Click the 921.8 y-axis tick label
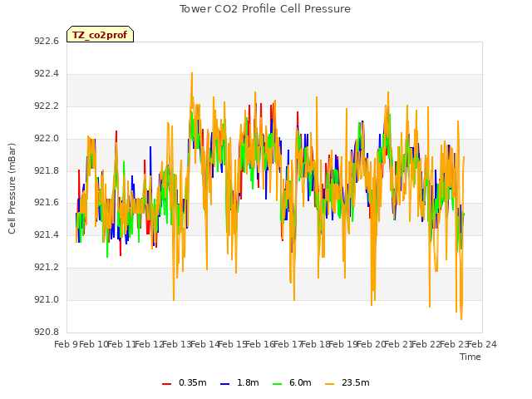The height and width of the screenshot is (399, 532). click(47, 170)
